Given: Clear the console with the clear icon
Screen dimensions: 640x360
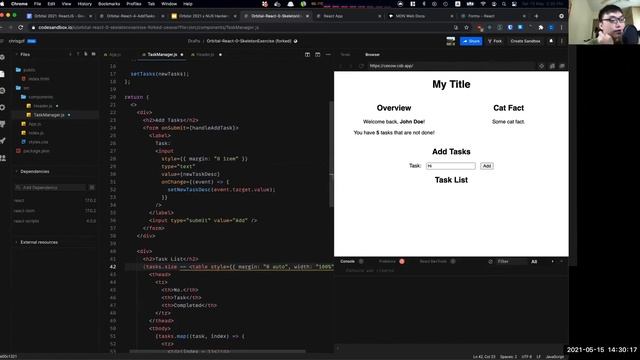Looking at the screenshot, I should [x=490, y=262].
